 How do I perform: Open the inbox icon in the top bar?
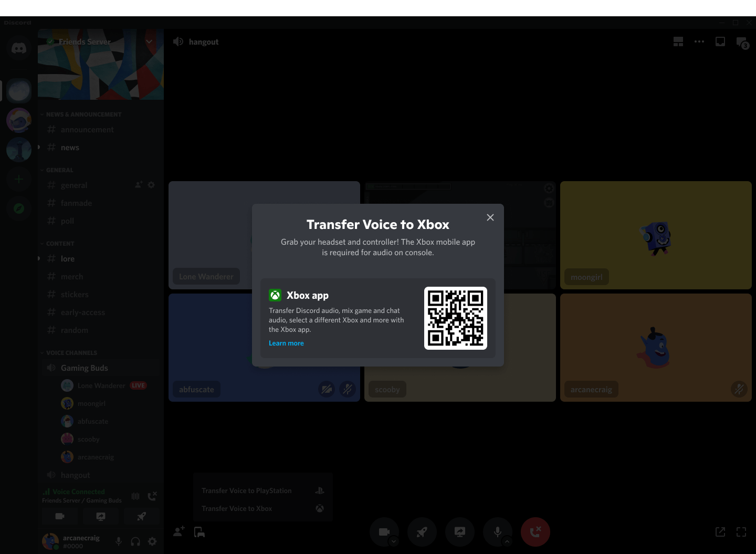coord(720,41)
